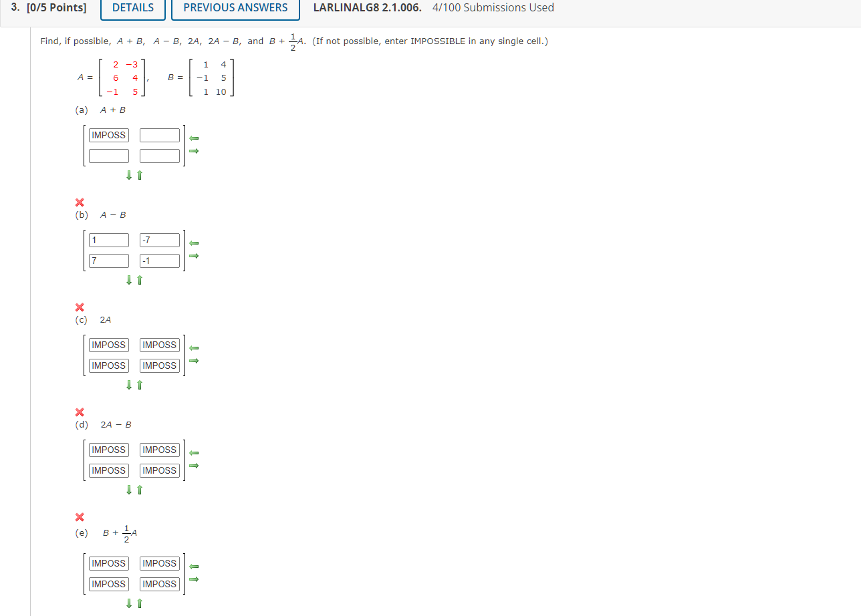Select the empty bottom-left A + B cell

click(108, 155)
